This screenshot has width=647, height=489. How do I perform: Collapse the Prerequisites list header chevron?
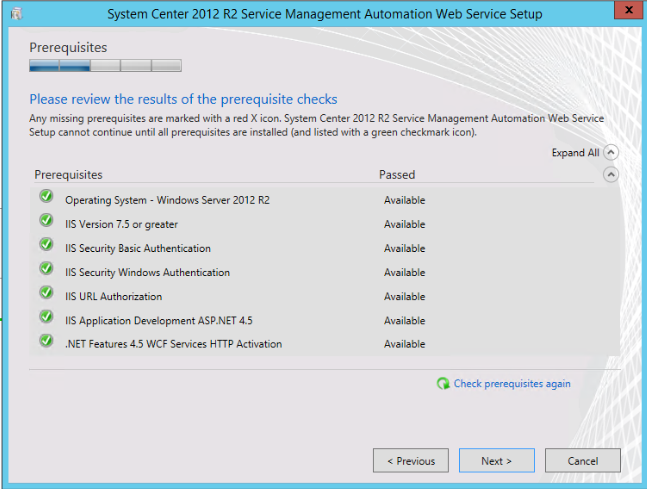pos(611,174)
